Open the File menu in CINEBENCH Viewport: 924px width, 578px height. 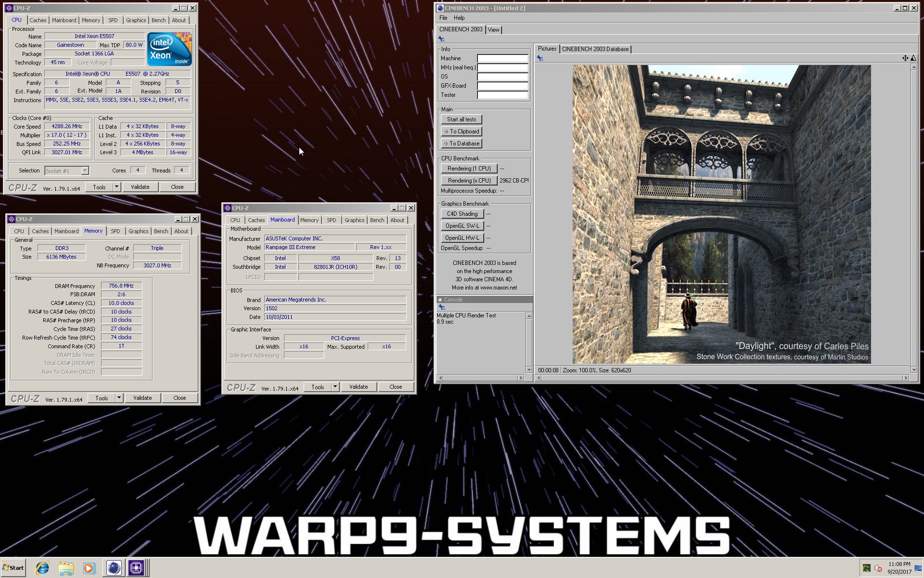point(443,18)
